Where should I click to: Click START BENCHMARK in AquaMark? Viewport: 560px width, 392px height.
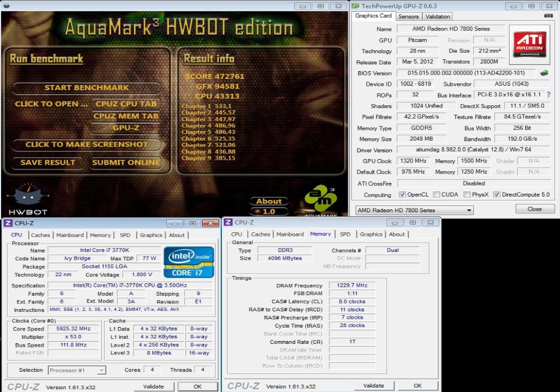click(x=86, y=87)
